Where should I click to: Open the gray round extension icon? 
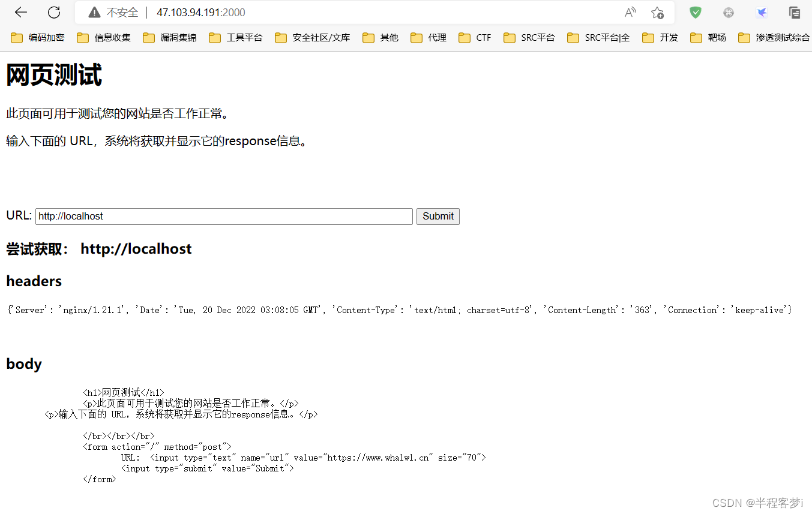[729, 12]
